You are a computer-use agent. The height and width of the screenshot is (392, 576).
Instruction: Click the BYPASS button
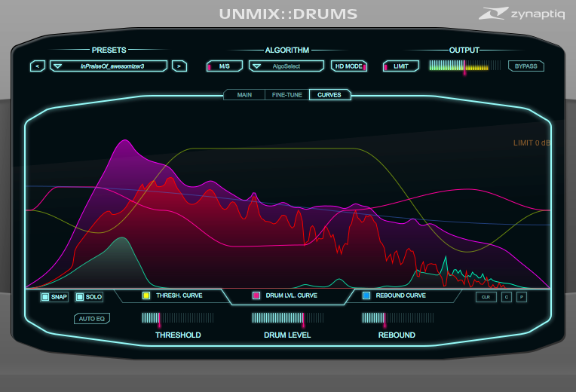tap(525, 66)
